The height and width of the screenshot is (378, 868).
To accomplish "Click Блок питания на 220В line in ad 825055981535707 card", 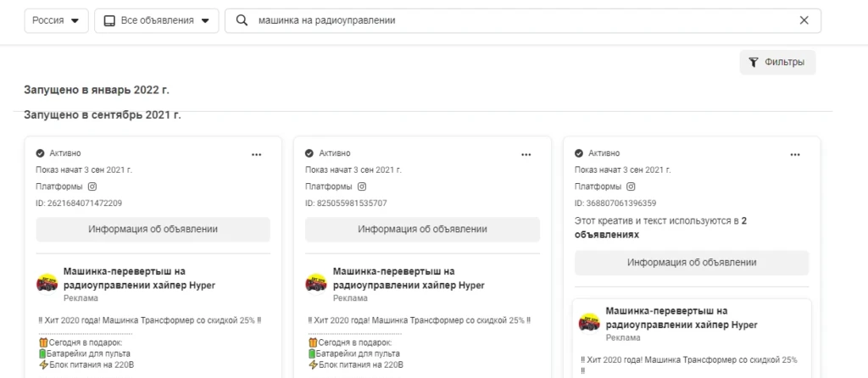I will [356, 364].
